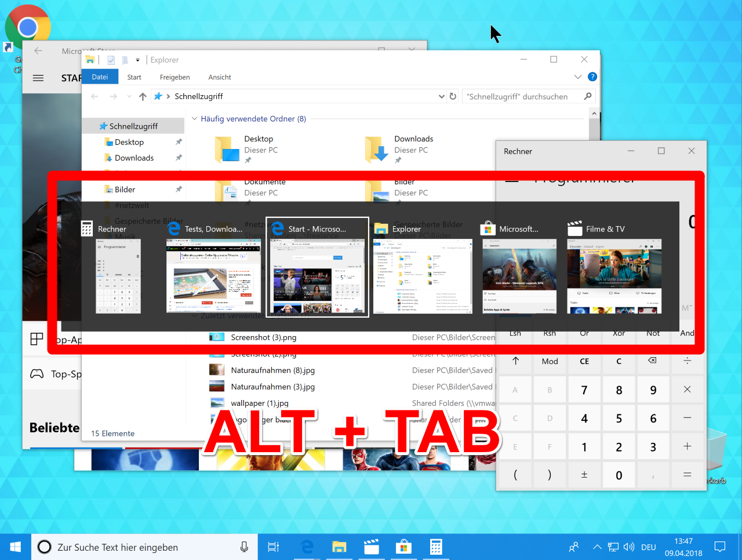Open the Ansicht ribbon tab
This screenshot has width=742, height=560.
(x=220, y=77)
